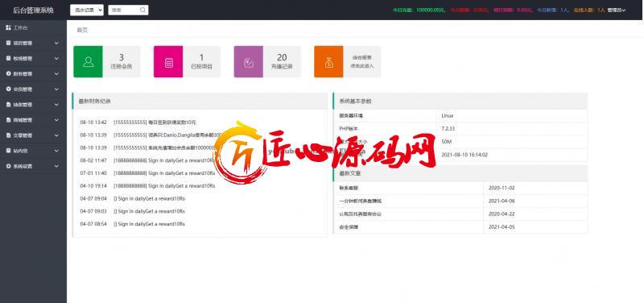The height and width of the screenshot is (303, 644).
Task: Expand the 项目管理 sidebar chevron
Action: coord(56,44)
